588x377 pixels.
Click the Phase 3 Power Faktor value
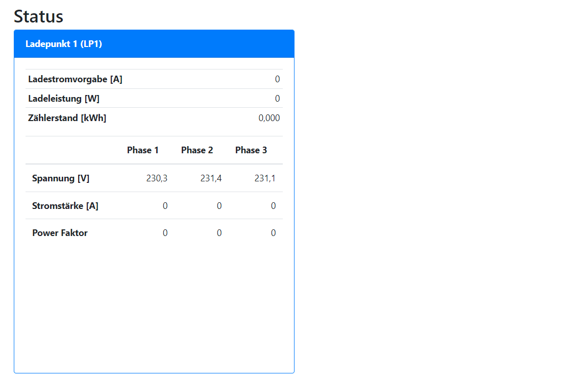[x=273, y=233]
